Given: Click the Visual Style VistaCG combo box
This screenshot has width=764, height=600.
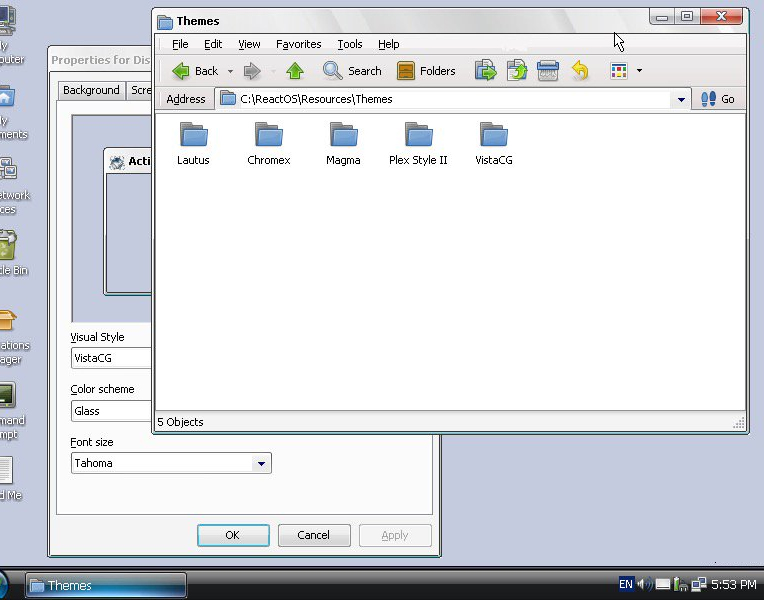Looking at the screenshot, I should point(111,358).
